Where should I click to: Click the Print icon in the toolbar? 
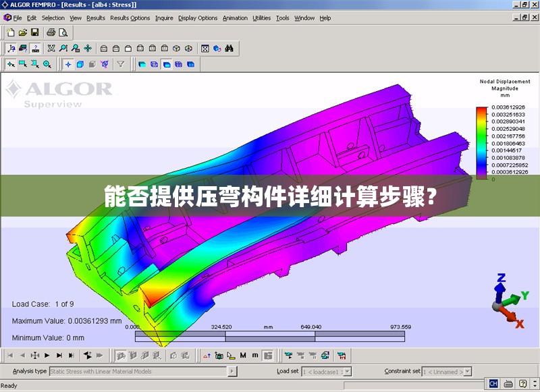point(51,32)
